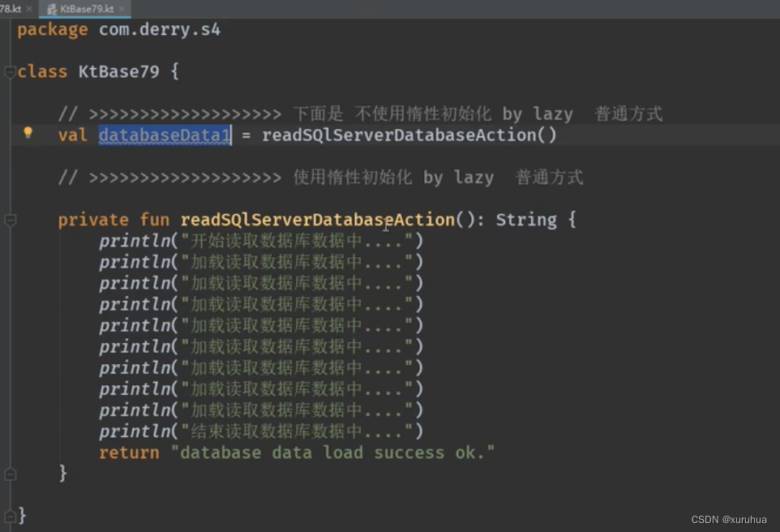The width and height of the screenshot is (780, 532).
Task: Click the comment containing 不使用惰性初始化 by lazy
Action: click(360, 114)
